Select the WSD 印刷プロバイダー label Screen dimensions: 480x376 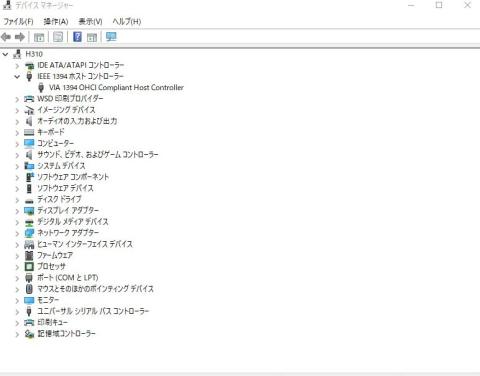pyautogui.click(x=70, y=99)
